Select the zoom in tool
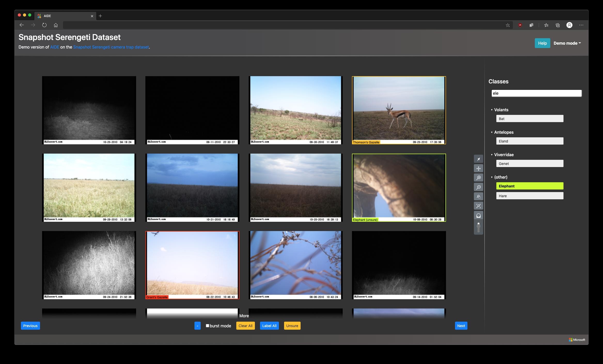603x364 pixels. pyautogui.click(x=479, y=178)
